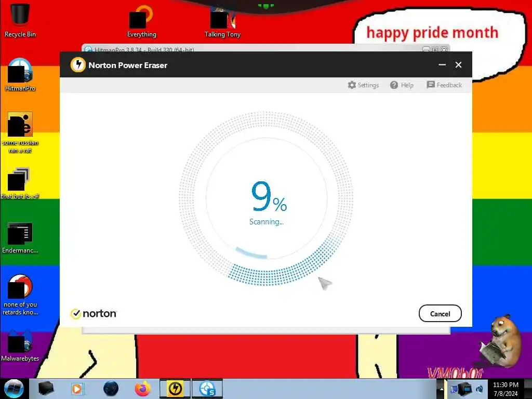Select the Malwarebytes desktop shortcut

(20, 345)
